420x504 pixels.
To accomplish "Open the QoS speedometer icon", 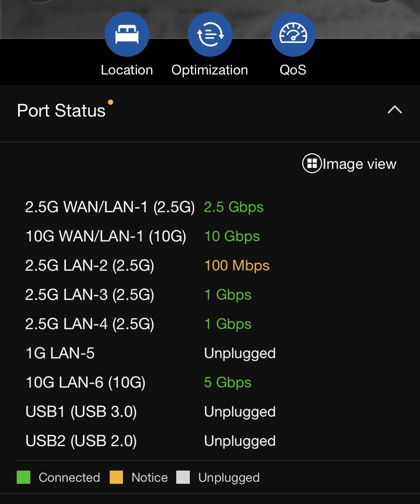I will click(x=293, y=34).
